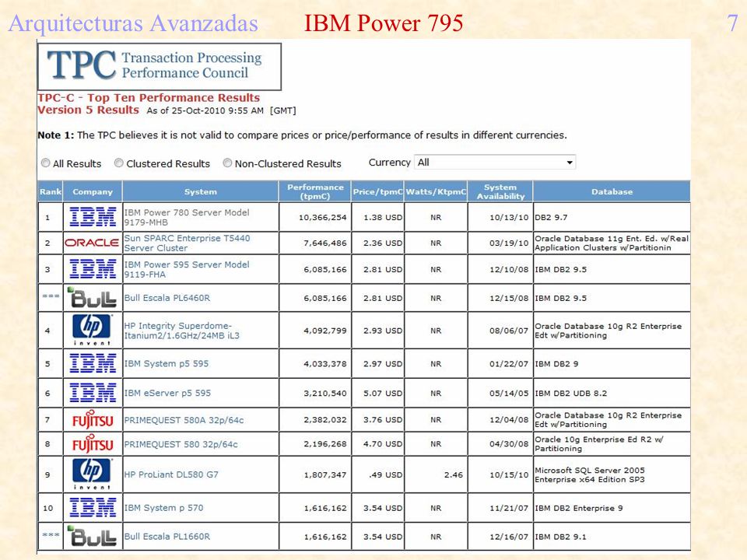Open IBM Power 595 Server Model 9119-FHA link
Image resolution: width=747 pixels, height=560 pixels.
point(187,270)
